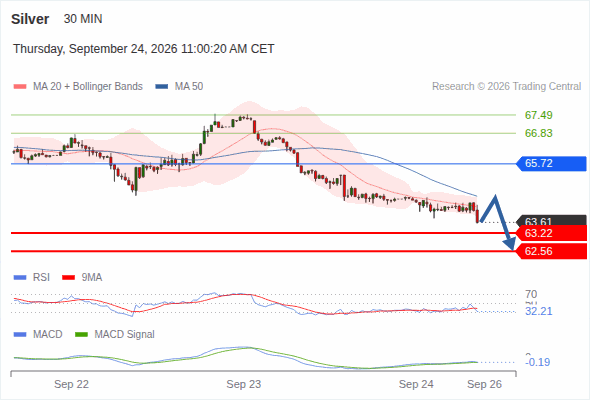
Task: Select the 65.72 pivot price label
Action: coord(551,163)
